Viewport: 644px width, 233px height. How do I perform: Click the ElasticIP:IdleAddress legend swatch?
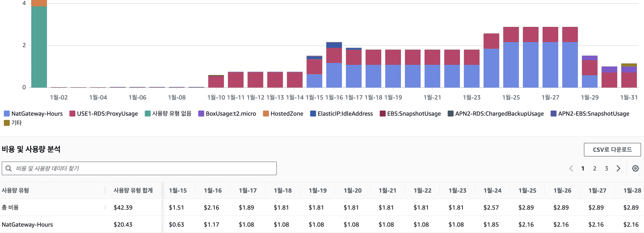pos(313,114)
